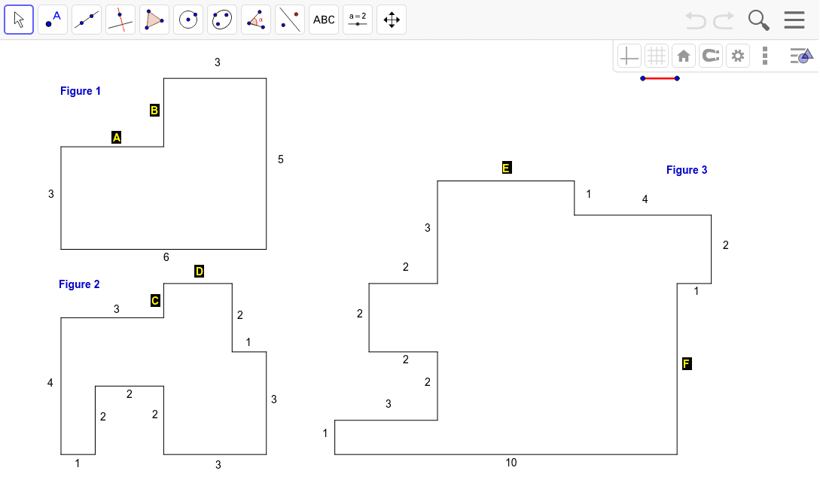The height and width of the screenshot is (504, 820).
Task: Click the yellow E label
Action: [x=507, y=168]
